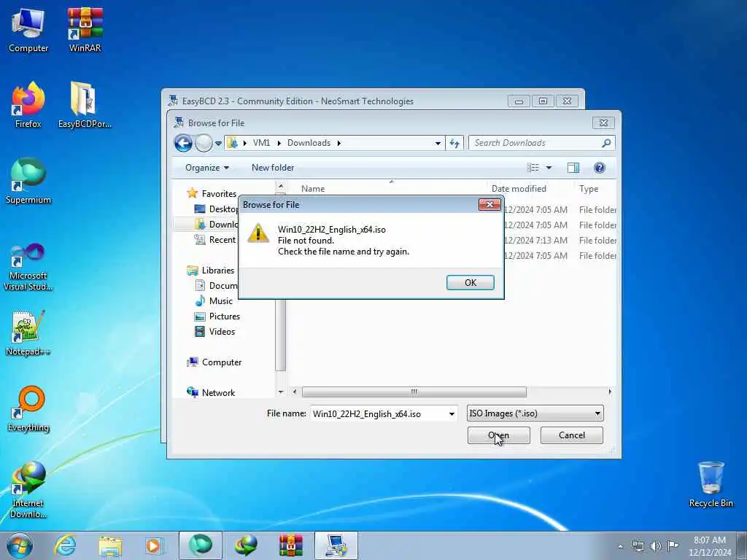Image resolution: width=747 pixels, height=560 pixels.
Task: Click the Forward navigation arrow
Action: tap(204, 143)
